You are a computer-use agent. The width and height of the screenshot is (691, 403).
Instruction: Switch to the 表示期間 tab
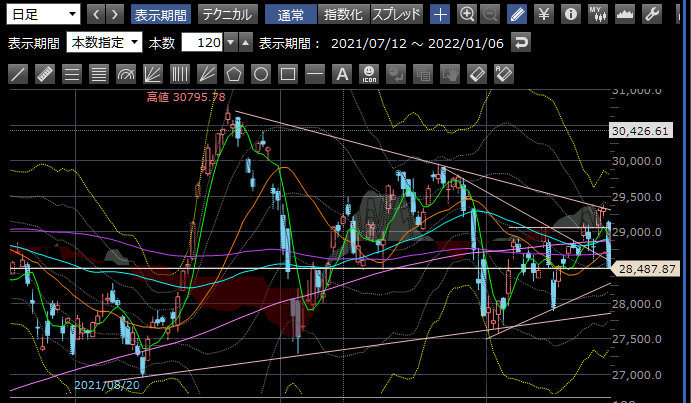(160, 14)
